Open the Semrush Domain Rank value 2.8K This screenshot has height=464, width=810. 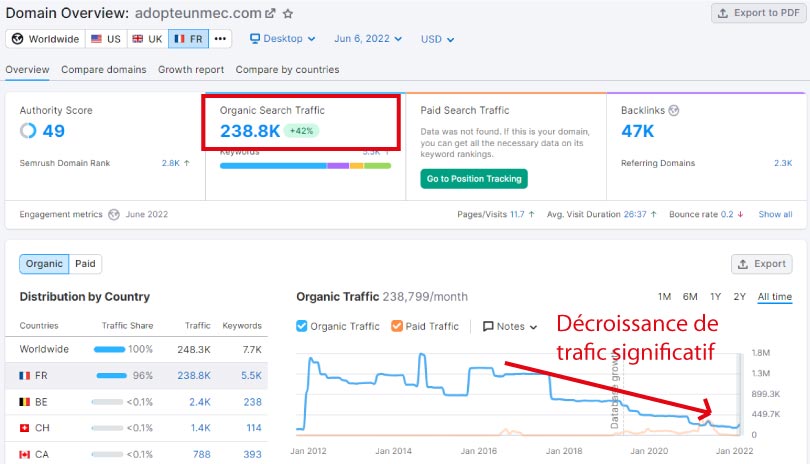click(170, 163)
